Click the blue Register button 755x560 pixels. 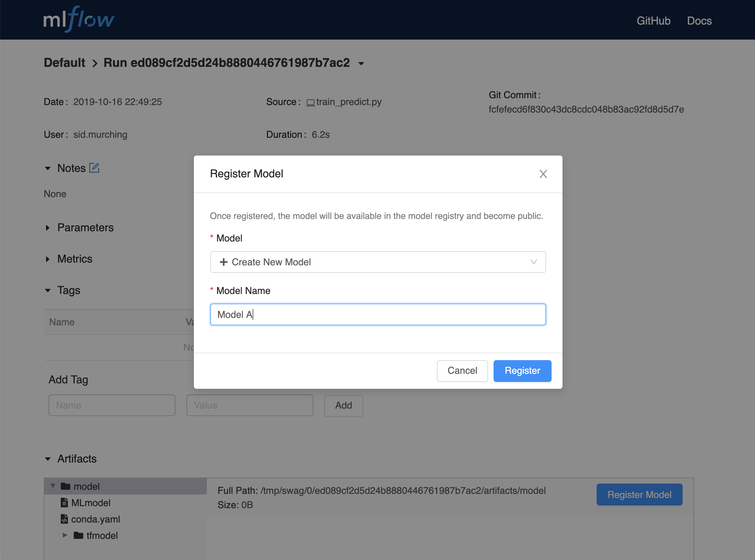522,371
